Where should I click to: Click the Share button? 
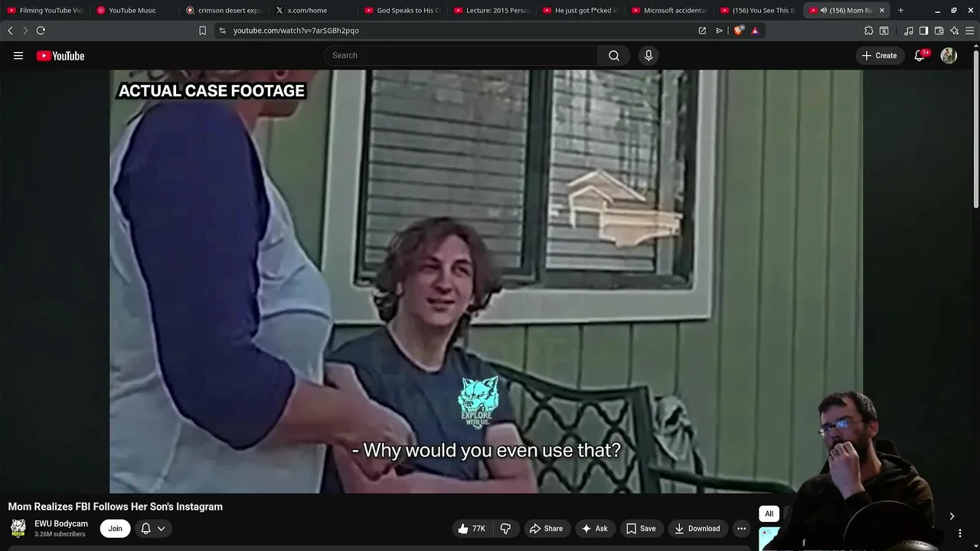[546, 528]
